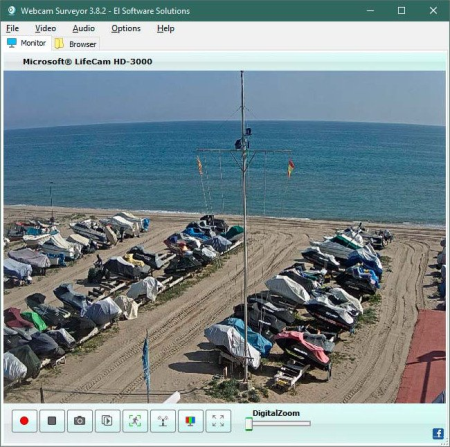Switch to the Browser tab
450x447 pixels.
76,44
